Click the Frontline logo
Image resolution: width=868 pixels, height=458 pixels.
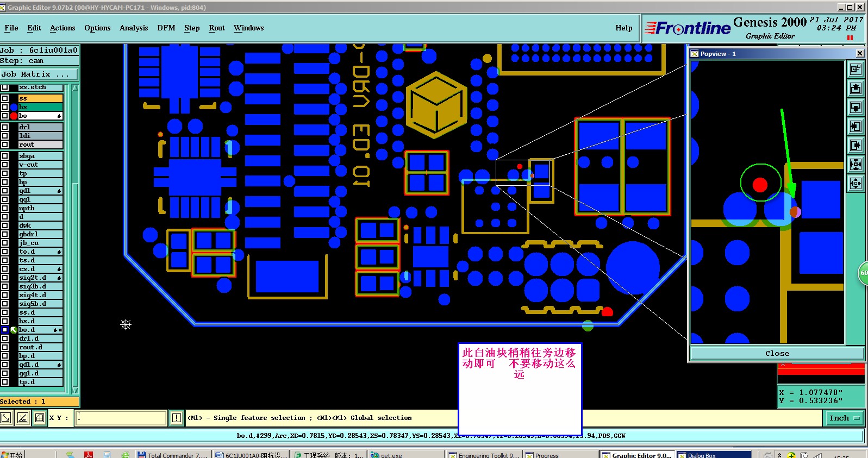pyautogui.click(x=688, y=28)
